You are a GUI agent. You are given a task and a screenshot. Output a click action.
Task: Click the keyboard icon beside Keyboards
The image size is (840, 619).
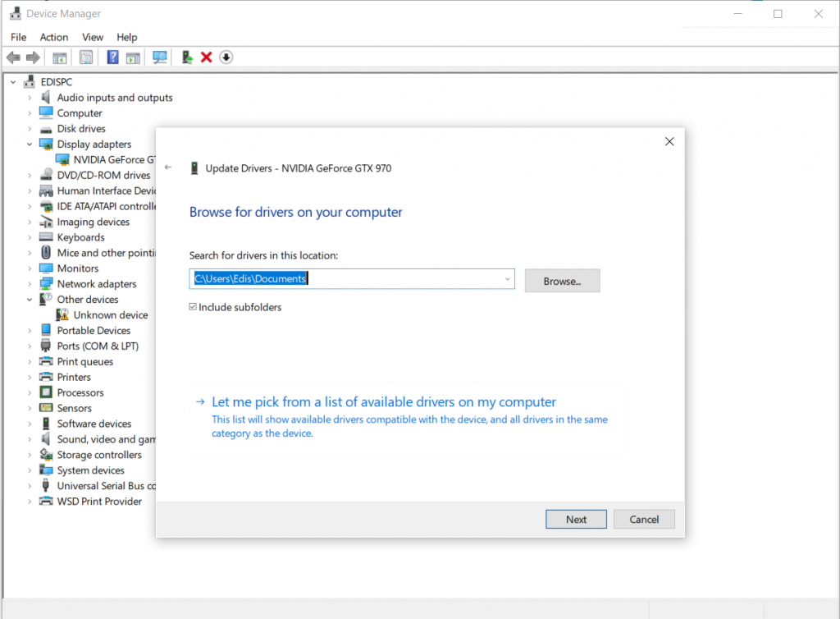point(46,237)
